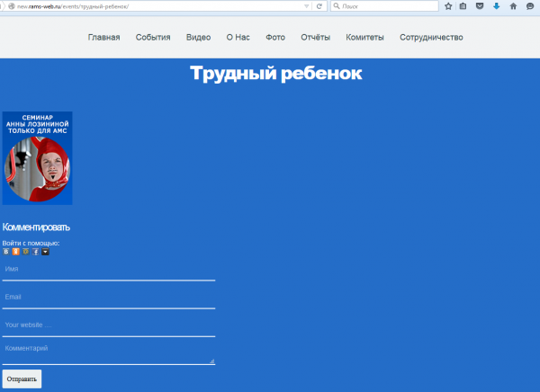The height and width of the screenshot is (392, 540).
Task: Open the Фото menu item
Action: pyautogui.click(x=275, y=37)
